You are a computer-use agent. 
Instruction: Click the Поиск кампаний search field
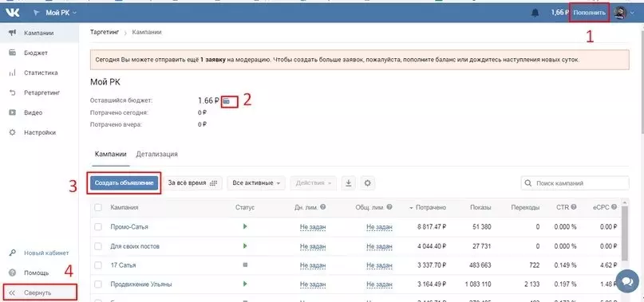575,183
